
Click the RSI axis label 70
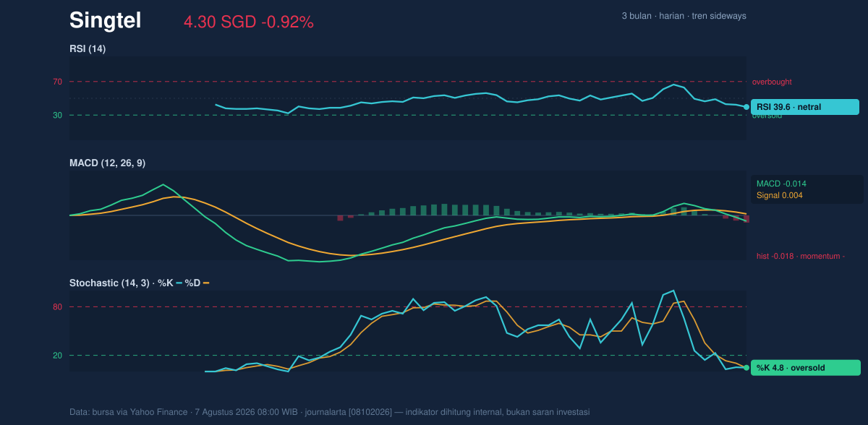57,82
